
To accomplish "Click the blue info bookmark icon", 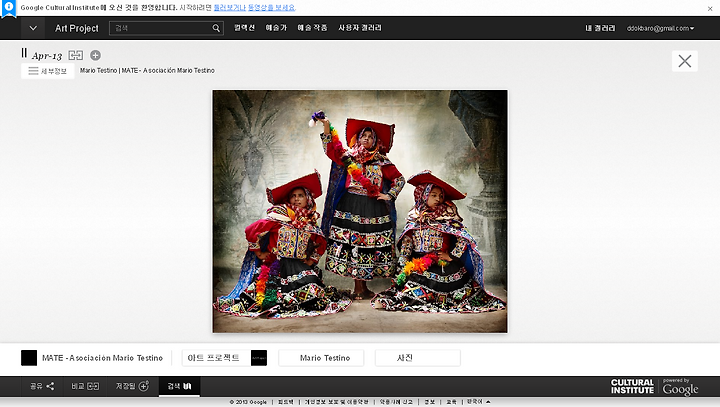I will (8, 8).
